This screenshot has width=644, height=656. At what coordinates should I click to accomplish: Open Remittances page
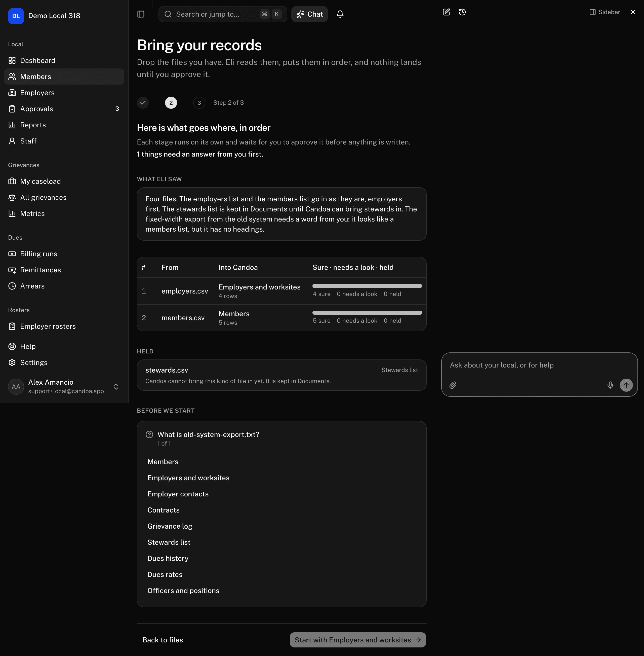tap(64, 270)
